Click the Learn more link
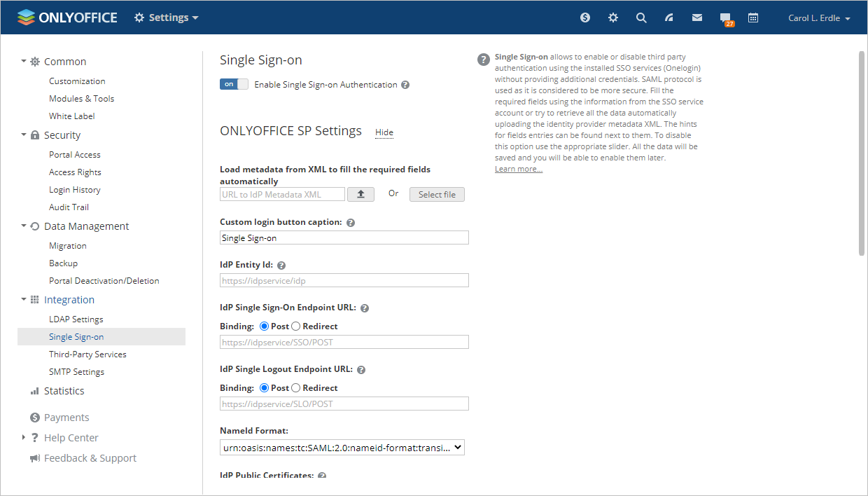The width and height of the screenshot is (868, 496). (519, 169)
